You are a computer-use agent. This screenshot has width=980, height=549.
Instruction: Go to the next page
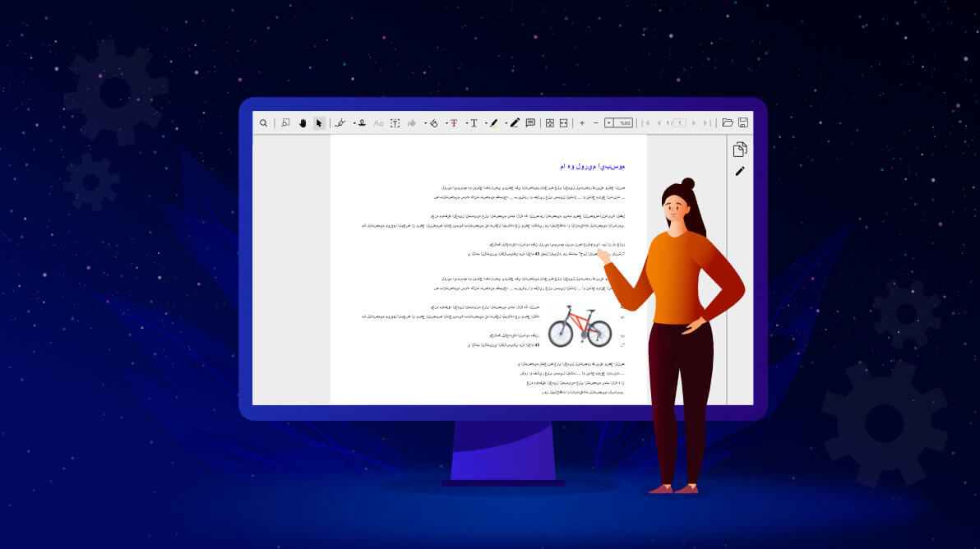coord(694,123)
